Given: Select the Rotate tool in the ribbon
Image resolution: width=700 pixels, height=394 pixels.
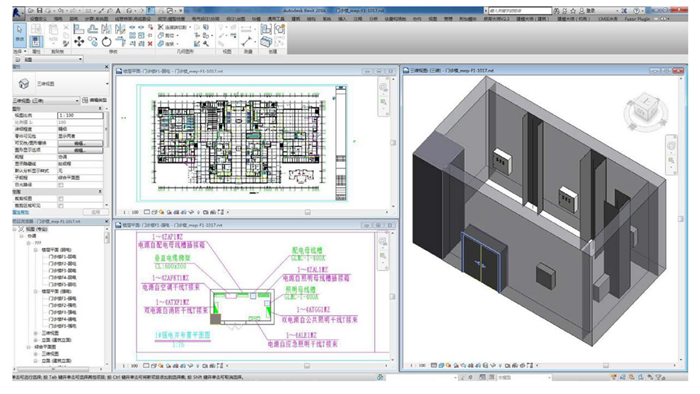Looking at the screenshot, I should coord(106,42).
